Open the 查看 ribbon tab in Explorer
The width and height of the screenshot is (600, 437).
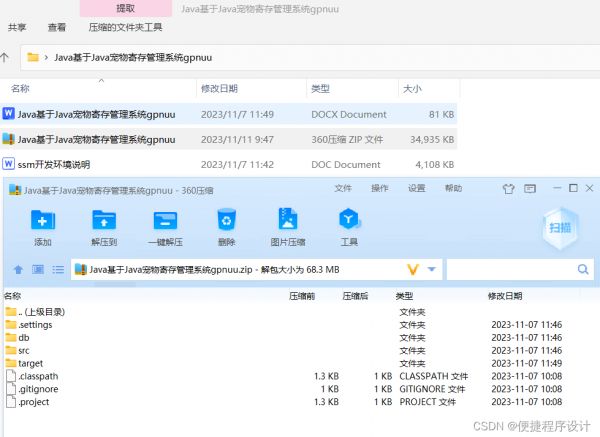57,27
